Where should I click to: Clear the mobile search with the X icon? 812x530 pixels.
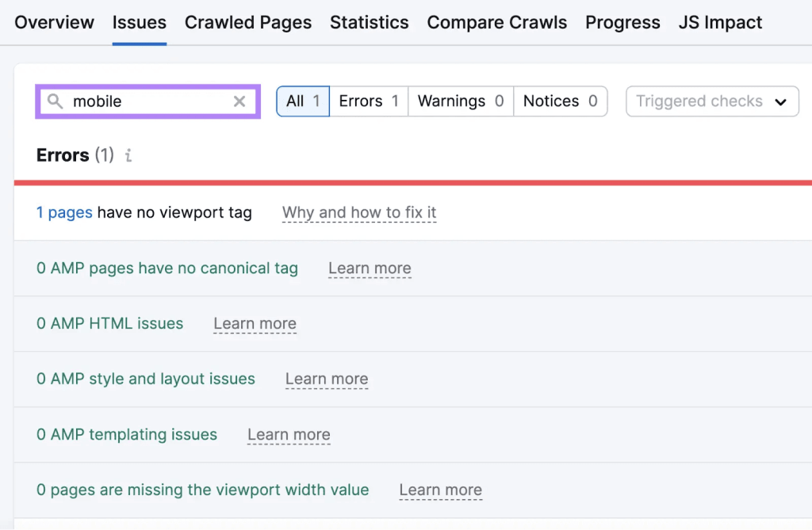(239, 101)
